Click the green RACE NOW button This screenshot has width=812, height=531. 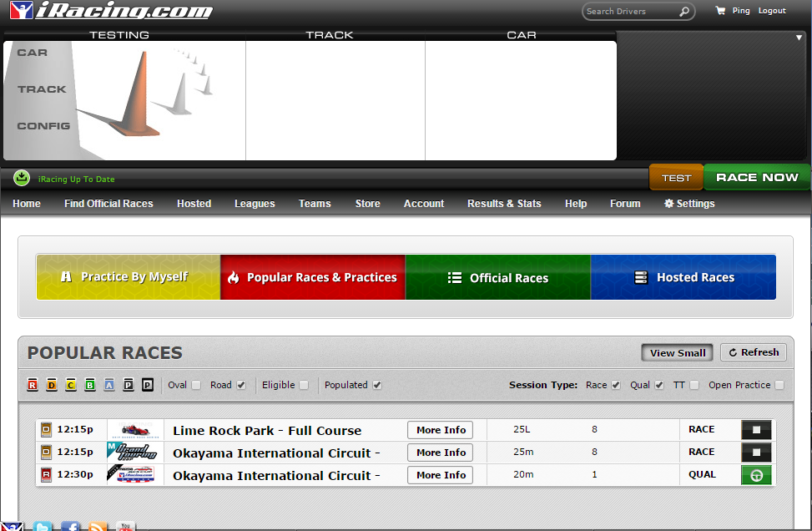click(x=757, y=177)
